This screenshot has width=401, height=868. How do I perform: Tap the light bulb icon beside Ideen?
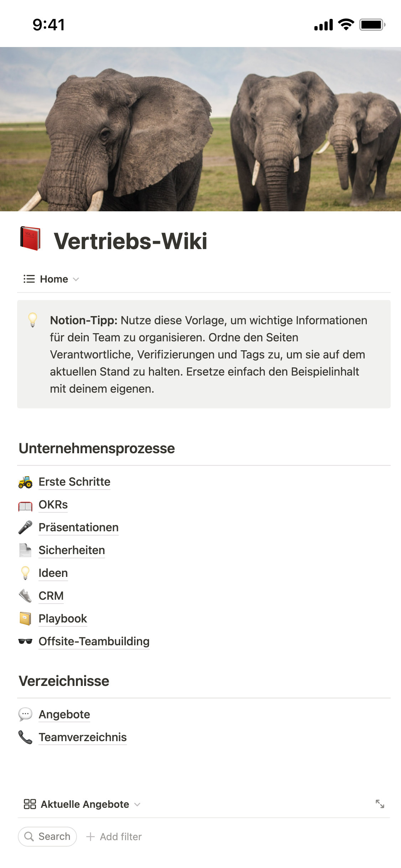25,573
